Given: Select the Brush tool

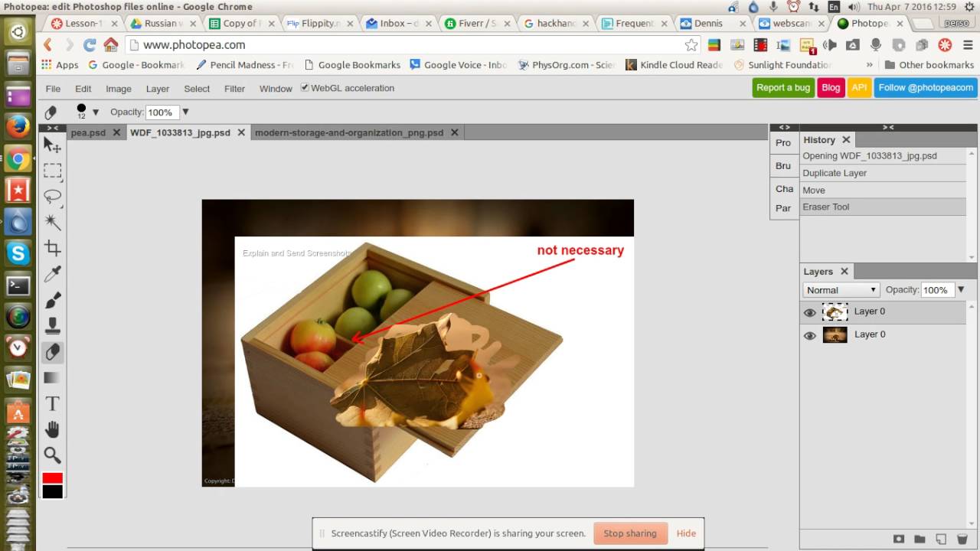Looking at the screenshot, I should tap(52, 300).
